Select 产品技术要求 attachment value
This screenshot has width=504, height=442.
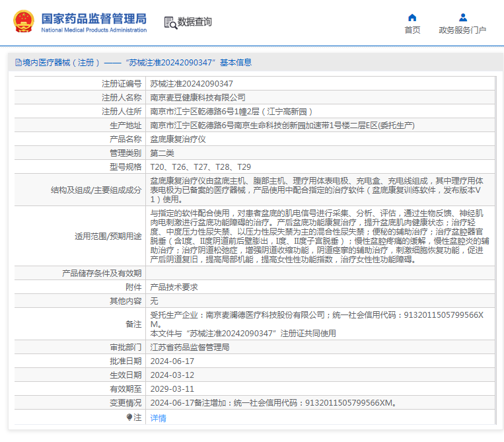(174, 287)
